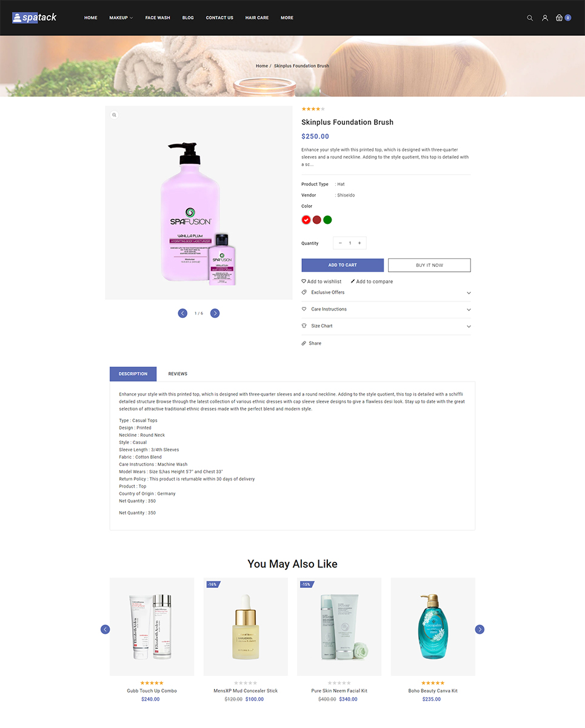
Task: Open the search magnifier icon in header
Action: click(530, 18)
